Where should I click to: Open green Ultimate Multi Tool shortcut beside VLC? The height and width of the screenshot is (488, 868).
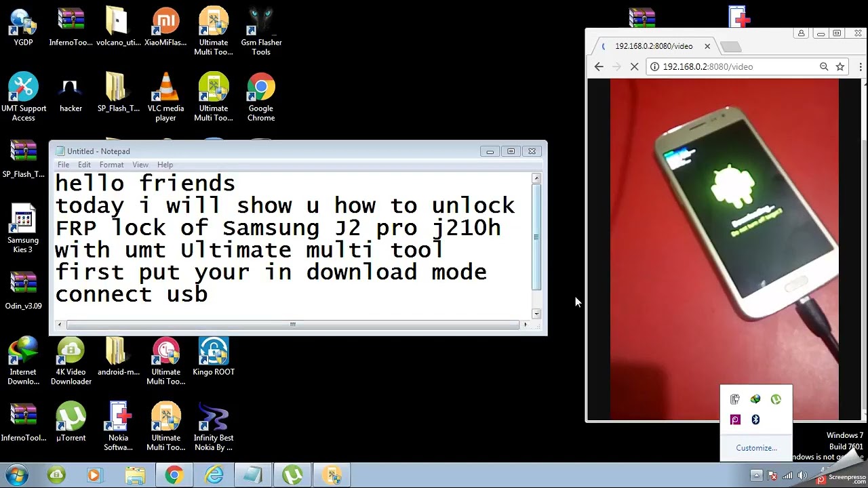click(x=214, y=98)
